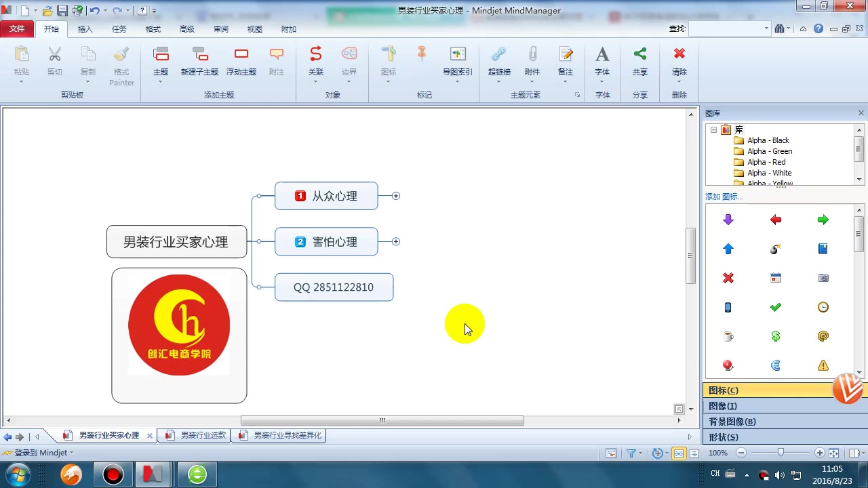The height and width of the screenshot is (488, 868).
Task: Open the 主题 button dropdown arrow
Action: pyautogui.click(x=161, y=82)
